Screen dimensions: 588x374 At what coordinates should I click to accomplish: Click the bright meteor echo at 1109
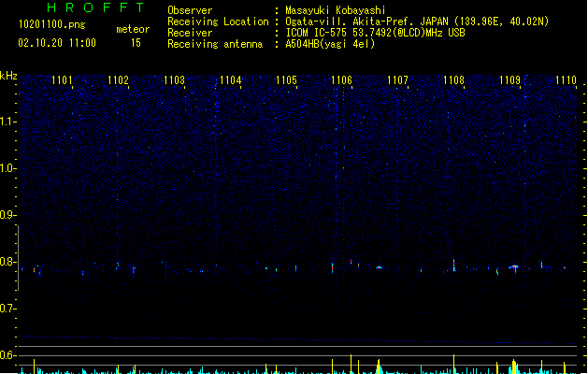pyautogui.click(x=514, y=267)
